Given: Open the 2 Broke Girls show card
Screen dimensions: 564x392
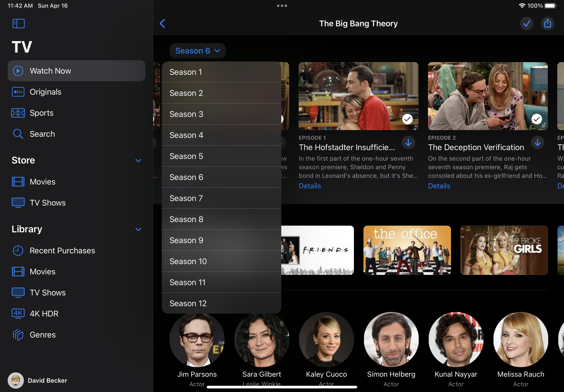Looking at the screenshot, I should coord(504,250).
